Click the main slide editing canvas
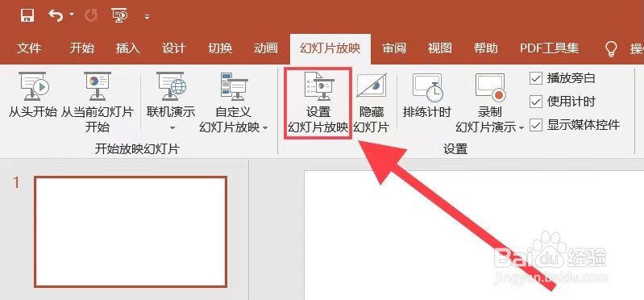Image resolution: width=644 pixels, height=300 pixels. click(x=474, y=235)
